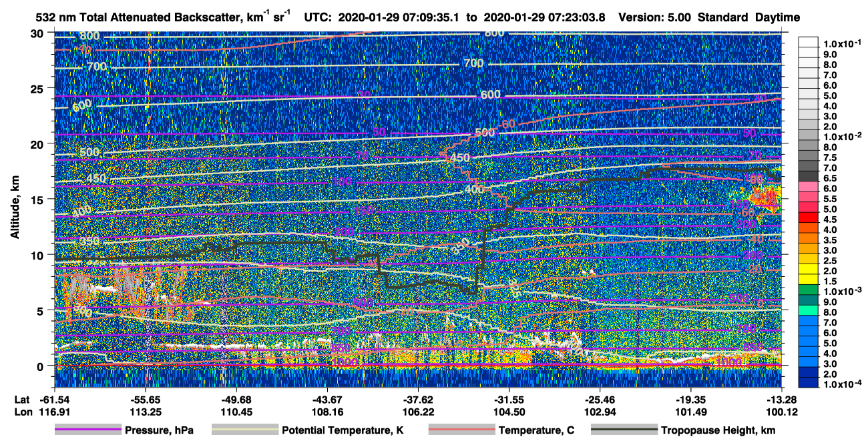Click the altitude tick label '30'
Viewport: 868px width, 445px height.
[37, 33]
